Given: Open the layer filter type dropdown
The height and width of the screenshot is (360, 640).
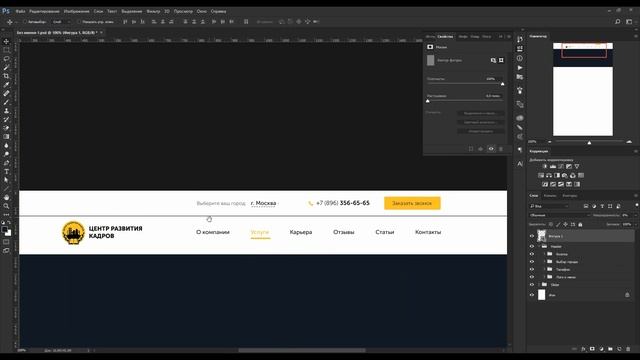Looking at the screenshot, I should pos(549,206).
